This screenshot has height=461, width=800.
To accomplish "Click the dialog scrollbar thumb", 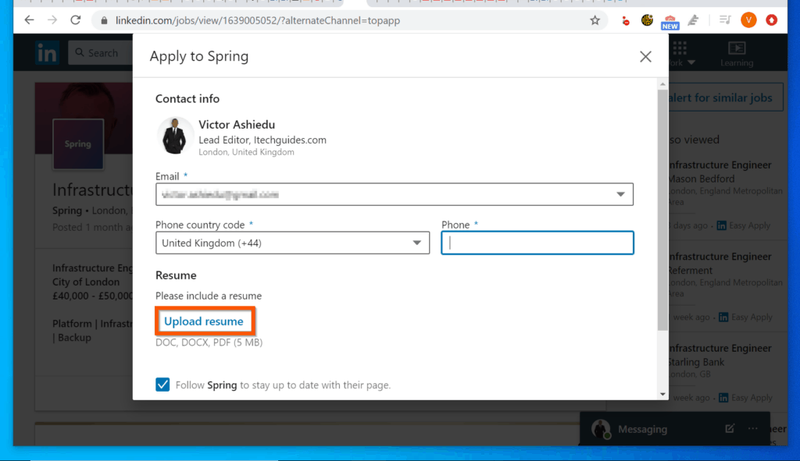I will click(x=663, y=210).
